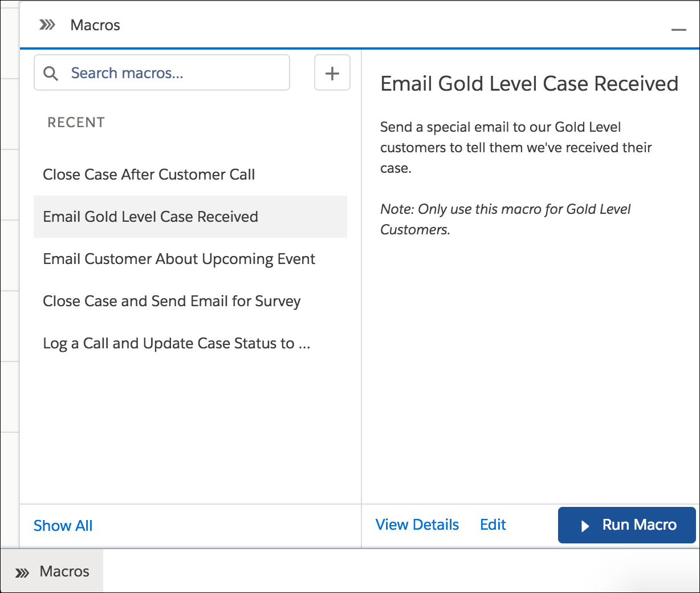Open the Macros utility from the taskbar

[x=51, y=571]
